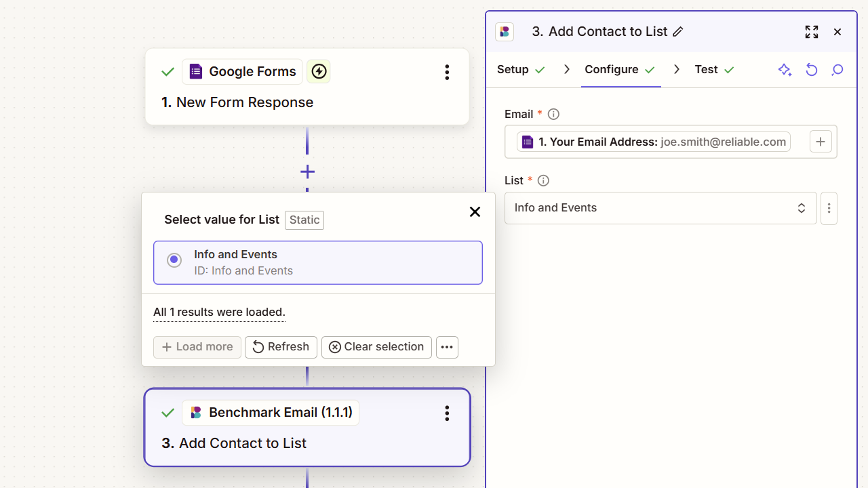Click green checkmark on New Form Response step
Screen dimensions: 868x488
point(168,71)
